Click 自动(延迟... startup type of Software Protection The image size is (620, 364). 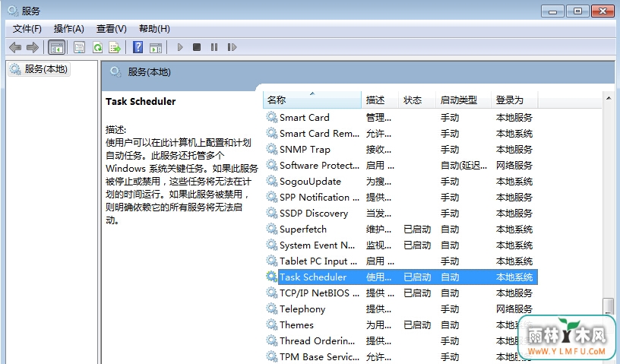click(463, 166)
